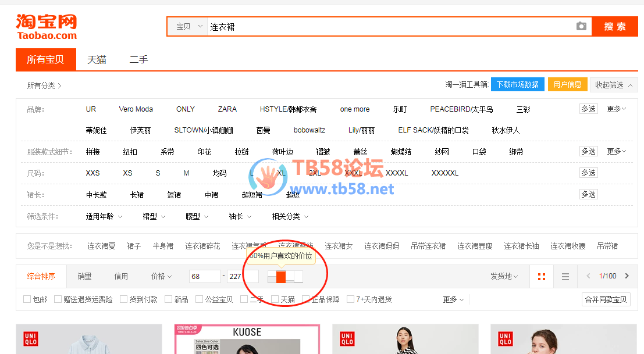The width and height of the screenshot is (644, 354).
Task: Go to the next results page arrow
Action: (x=627, y=276)
